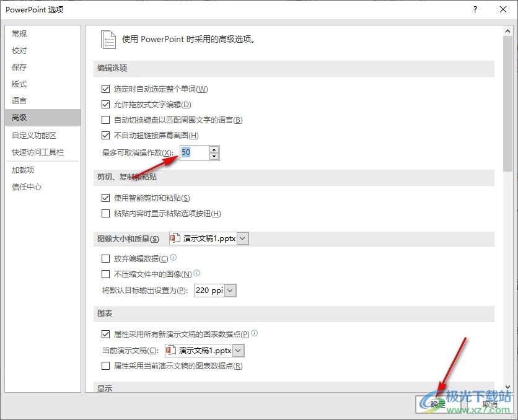Click the scrollbar up arrow

pyautogui.click(x=507, y=31)
